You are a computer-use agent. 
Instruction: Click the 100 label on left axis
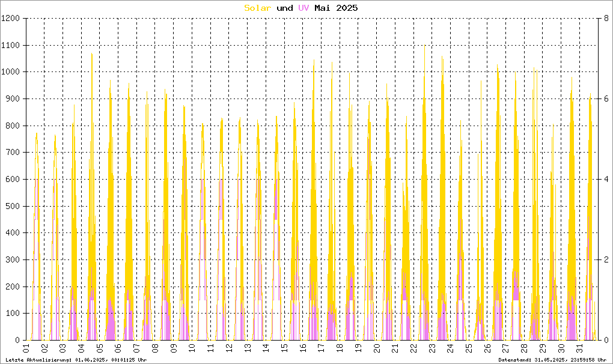click(x=13, y=313)
